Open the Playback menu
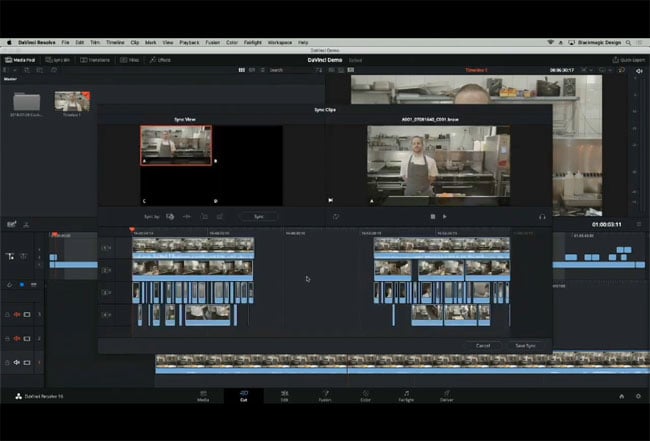 [189, 42]
